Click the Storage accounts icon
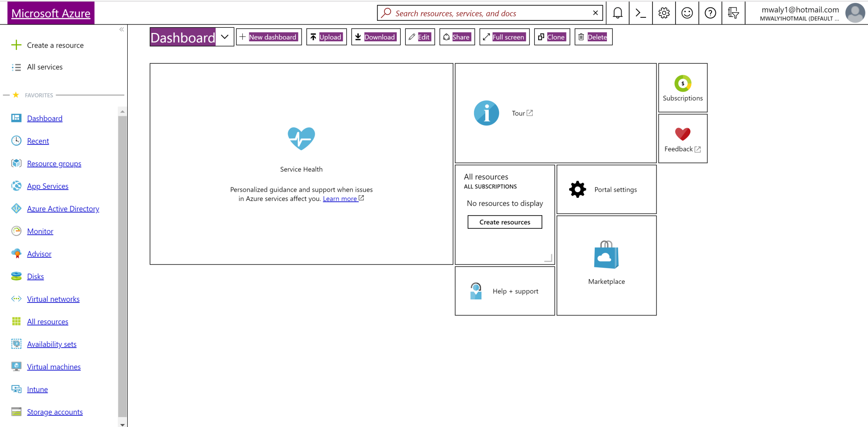Viewport: 868px width, 427px height. [x=16, y=411]
